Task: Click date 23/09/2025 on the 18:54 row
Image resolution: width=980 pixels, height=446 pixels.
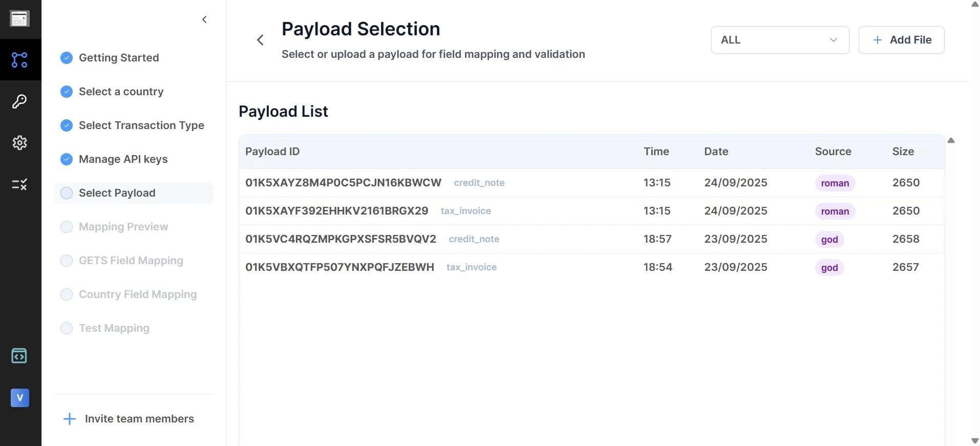Action: coord(736,267)
